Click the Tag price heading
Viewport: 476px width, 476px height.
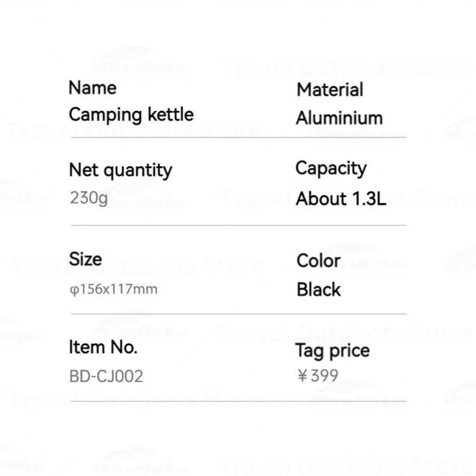point(332,351)
